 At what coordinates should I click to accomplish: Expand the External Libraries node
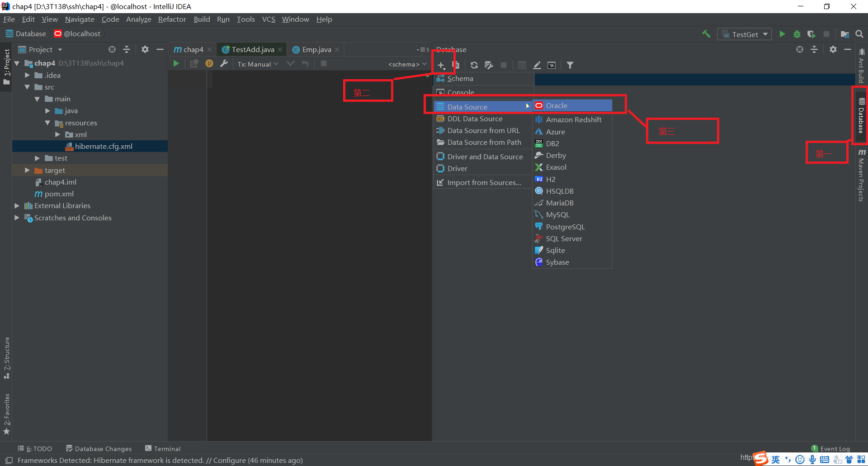[17, 205]
